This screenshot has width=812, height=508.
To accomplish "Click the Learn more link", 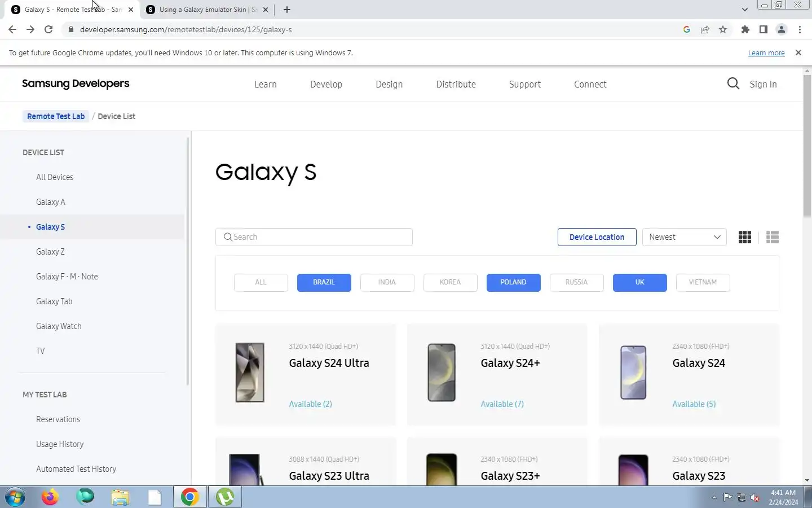I will tap(766, 52).
